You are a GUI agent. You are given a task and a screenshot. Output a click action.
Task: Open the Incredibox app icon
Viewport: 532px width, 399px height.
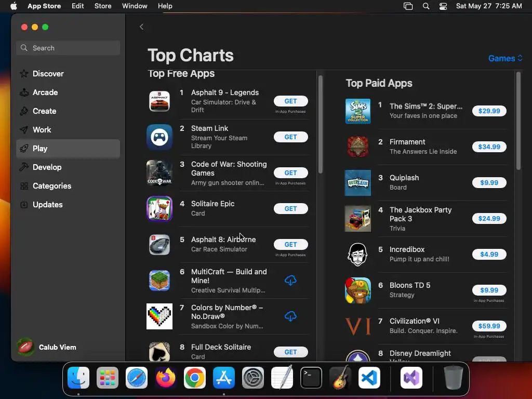point(357,255)
